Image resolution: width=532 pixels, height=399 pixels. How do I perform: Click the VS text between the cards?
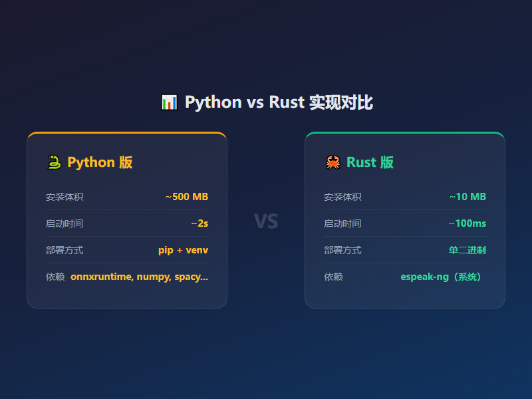tap(266, 221)
